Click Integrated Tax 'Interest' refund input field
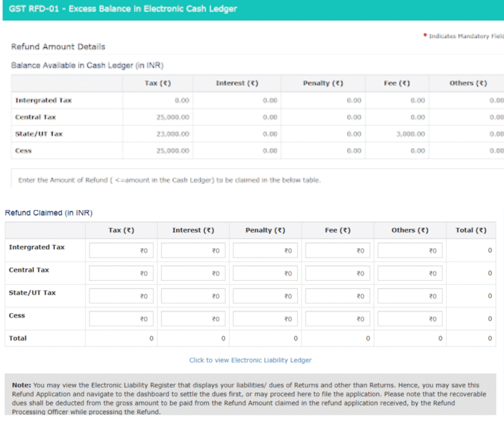504x425 pixels. pyautogui.click(x=193, y=251)
